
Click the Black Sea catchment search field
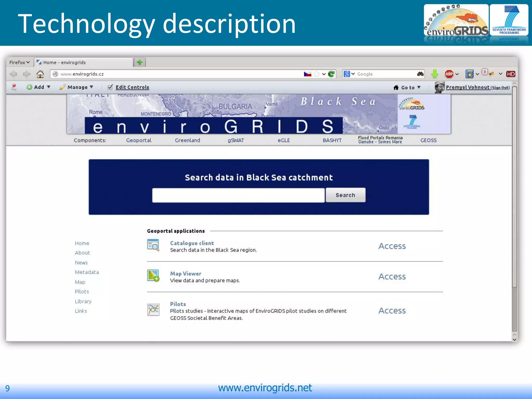(x=238, y=195)
